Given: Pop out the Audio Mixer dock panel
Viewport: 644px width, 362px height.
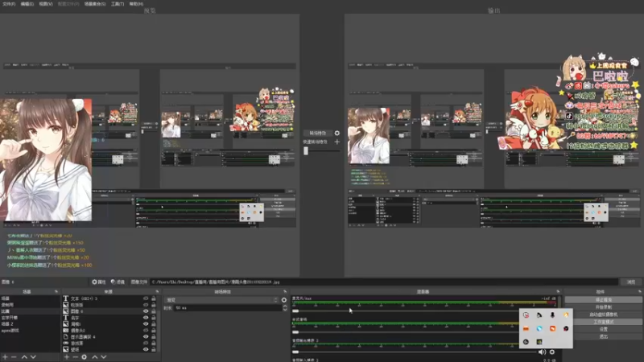Looking at the screenshot, I should 558,291.
